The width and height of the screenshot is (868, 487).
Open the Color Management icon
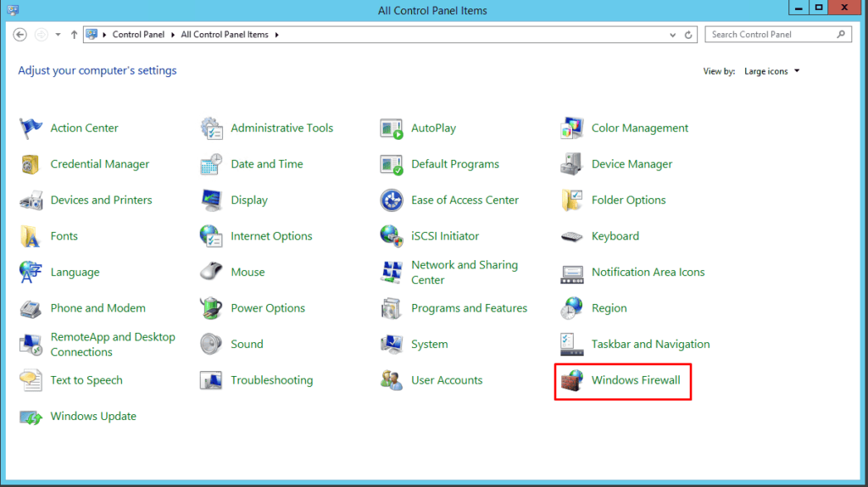pos(572,129)
